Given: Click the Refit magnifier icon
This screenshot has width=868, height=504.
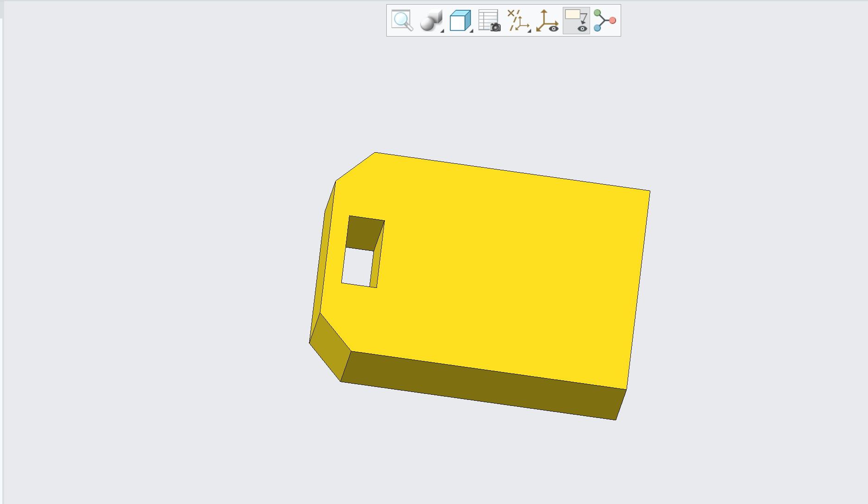Looking at the screenshot, I should (x=402, y=21).
